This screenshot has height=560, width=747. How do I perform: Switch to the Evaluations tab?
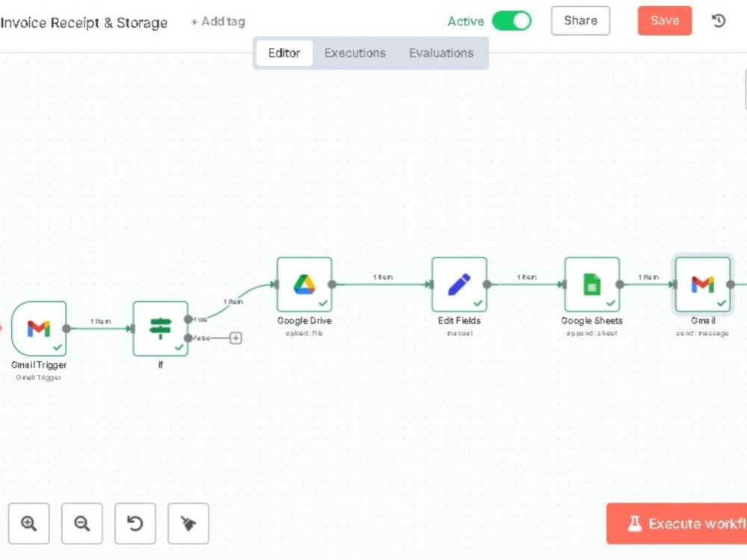click(441, 53)
